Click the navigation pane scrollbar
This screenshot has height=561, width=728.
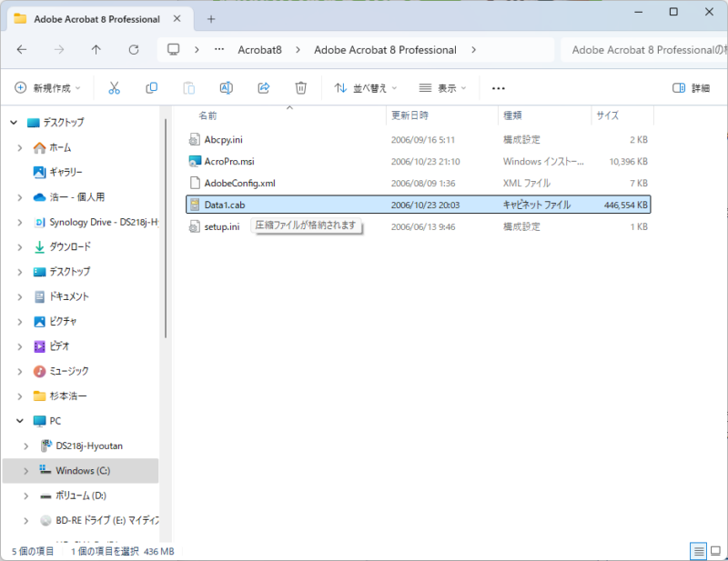pos(166,228)
